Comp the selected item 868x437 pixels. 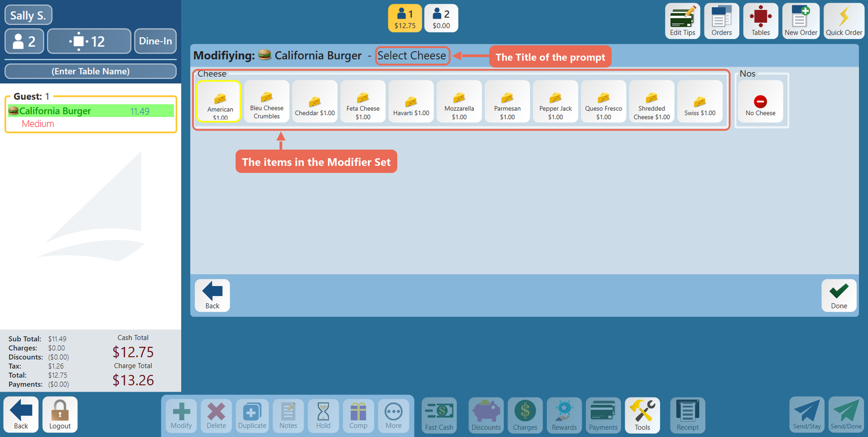pos(358,416)
